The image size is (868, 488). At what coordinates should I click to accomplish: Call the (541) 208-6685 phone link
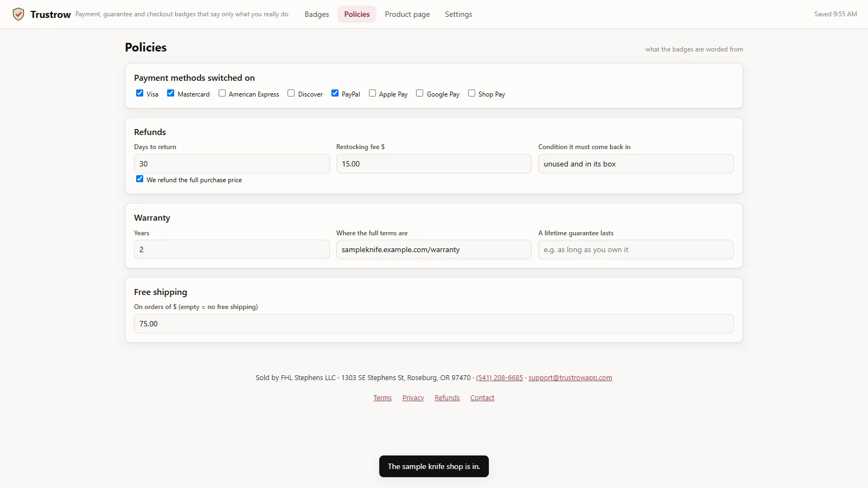[x=499, y=378]
